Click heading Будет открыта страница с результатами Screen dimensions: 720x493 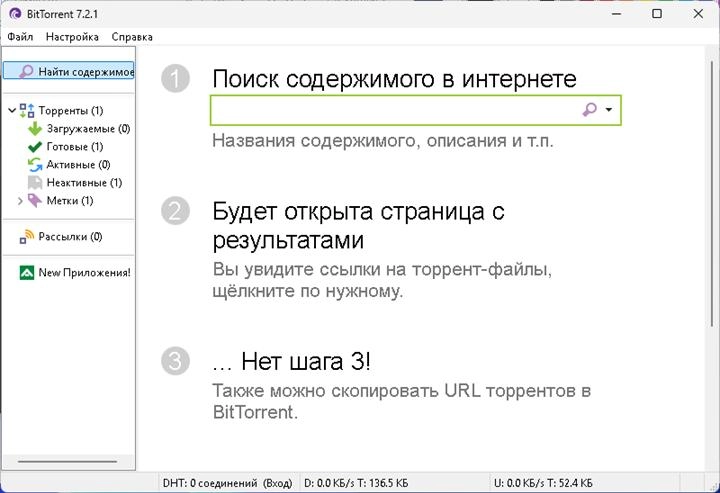tap(358, 225)
